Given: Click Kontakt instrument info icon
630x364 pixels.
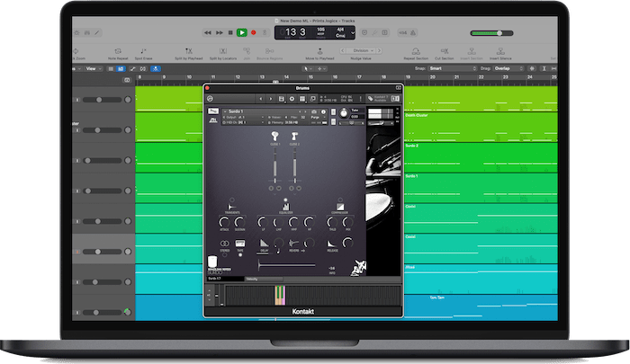Looking at the screenshot, I should point(323,111).
